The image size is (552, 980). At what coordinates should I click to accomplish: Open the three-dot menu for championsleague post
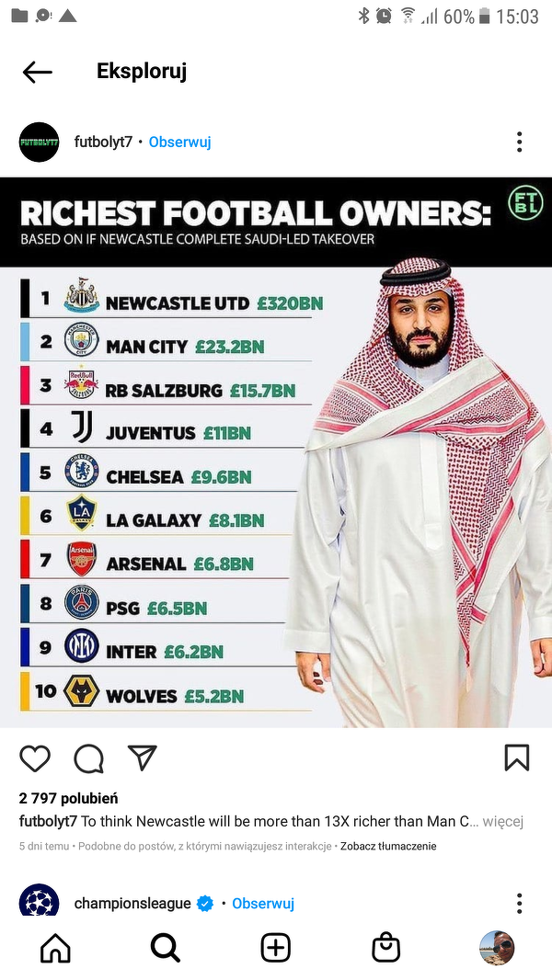tap(520, 903)
